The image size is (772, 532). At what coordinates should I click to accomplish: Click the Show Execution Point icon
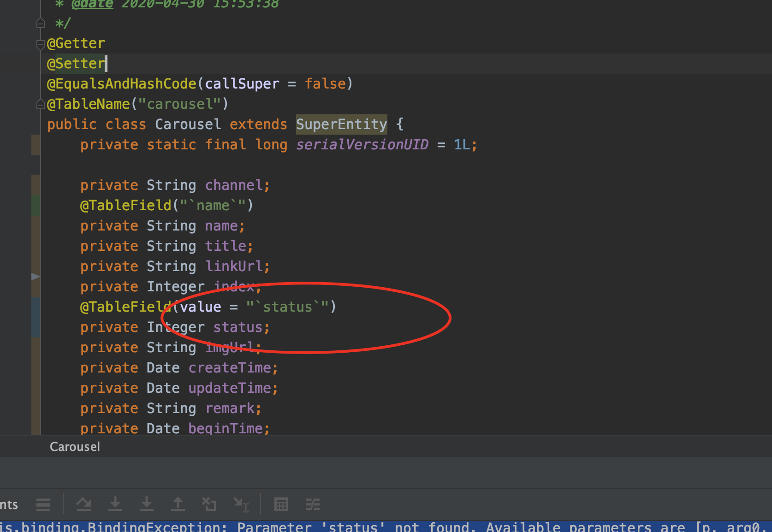pos(83,505)
